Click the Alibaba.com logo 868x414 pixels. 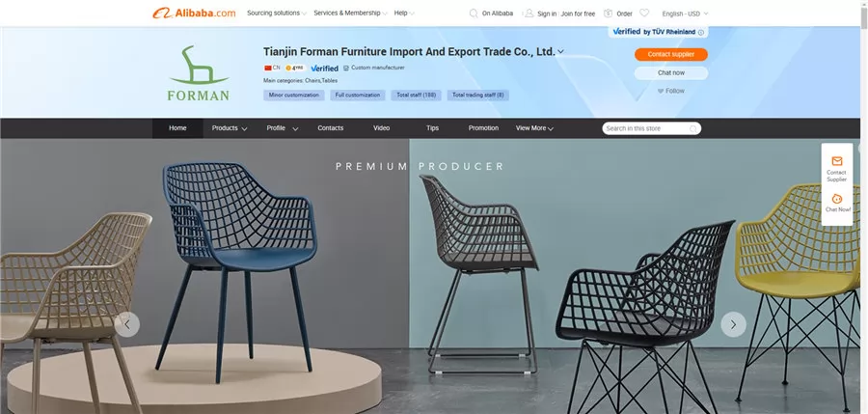click(194, 13)
